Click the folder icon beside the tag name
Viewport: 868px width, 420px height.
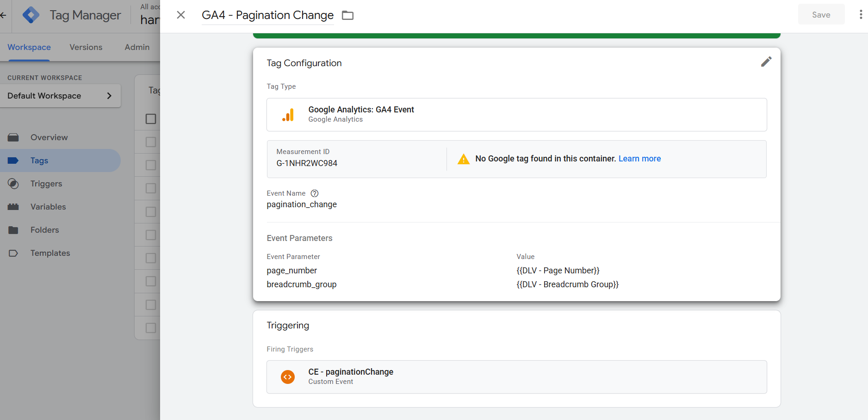(347, 15)
